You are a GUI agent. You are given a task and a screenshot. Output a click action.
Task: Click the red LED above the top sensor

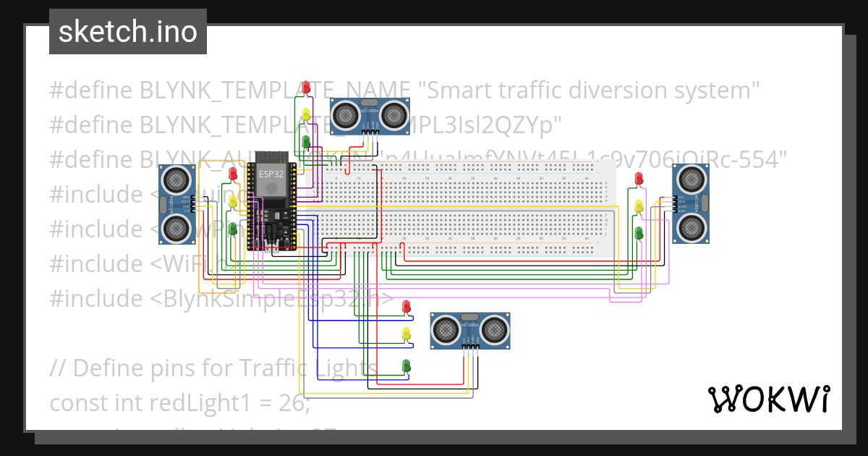306,87
